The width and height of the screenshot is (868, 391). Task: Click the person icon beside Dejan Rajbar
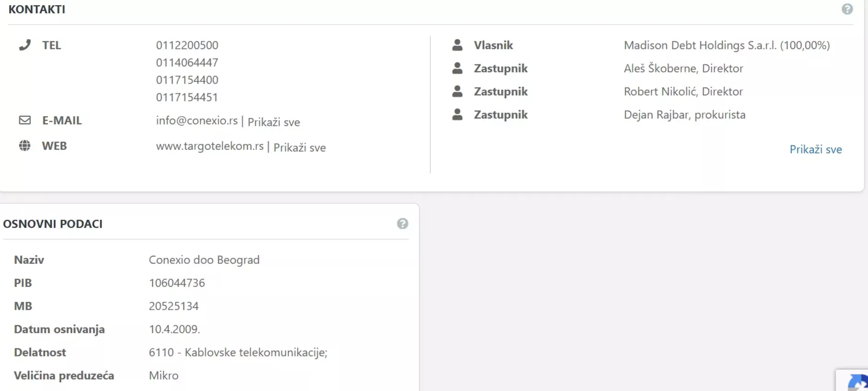457,114
